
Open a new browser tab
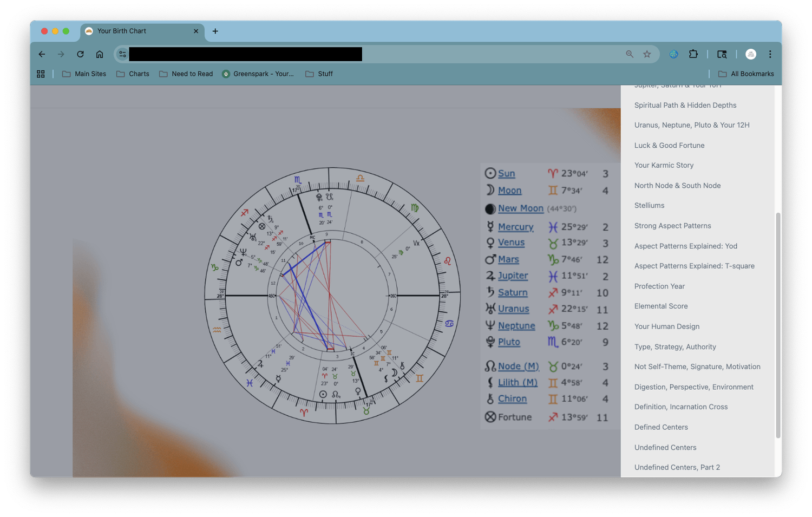click(x=215, y=31)
